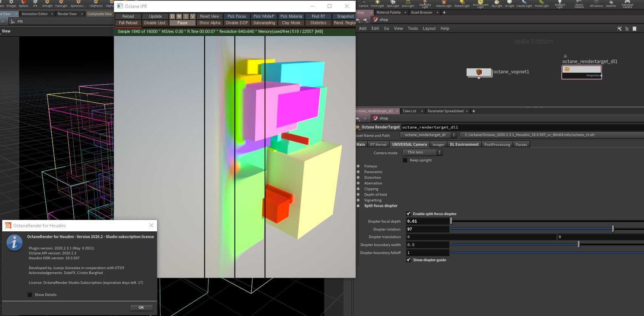The image size is (644, 316).
Task: Click the Pick Focus button
Action: tap(237, 16)
